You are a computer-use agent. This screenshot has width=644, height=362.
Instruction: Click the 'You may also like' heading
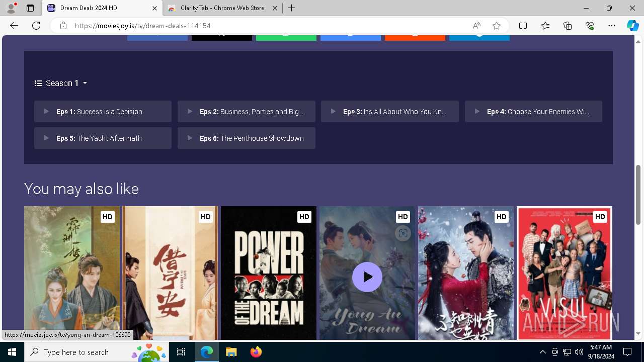click(x=82, y=189)
